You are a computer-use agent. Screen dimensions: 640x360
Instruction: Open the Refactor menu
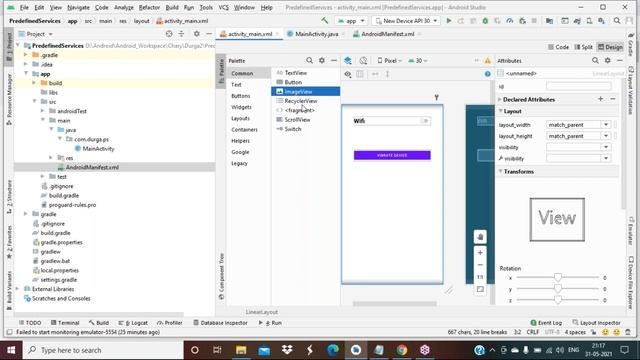click(x=149, y=7)
